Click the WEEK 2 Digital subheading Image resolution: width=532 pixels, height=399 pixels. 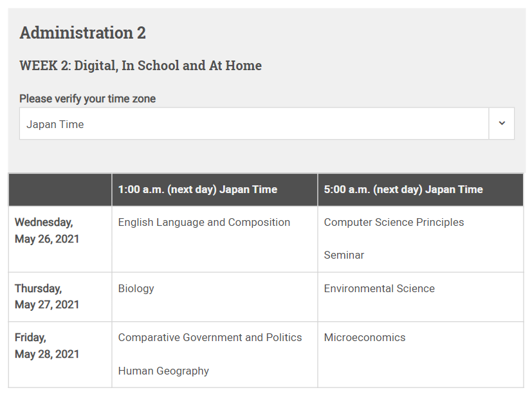[x=140, y=66]
